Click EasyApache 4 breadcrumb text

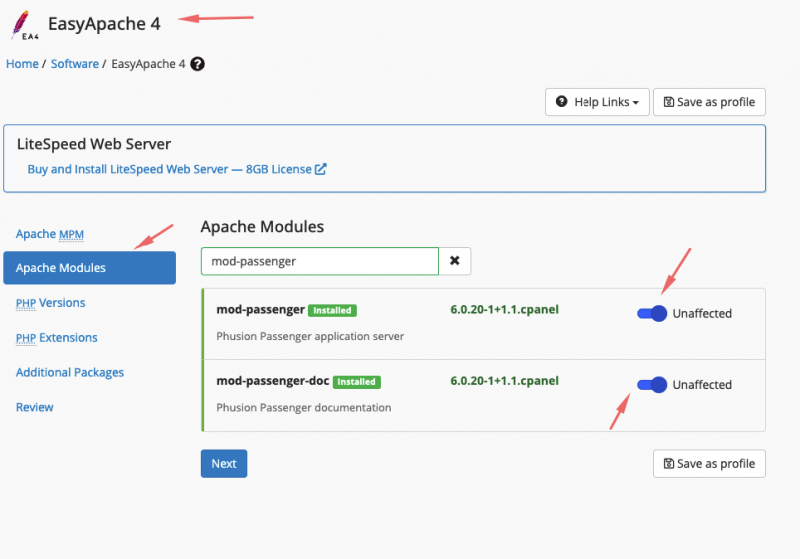tap(148, 64)
